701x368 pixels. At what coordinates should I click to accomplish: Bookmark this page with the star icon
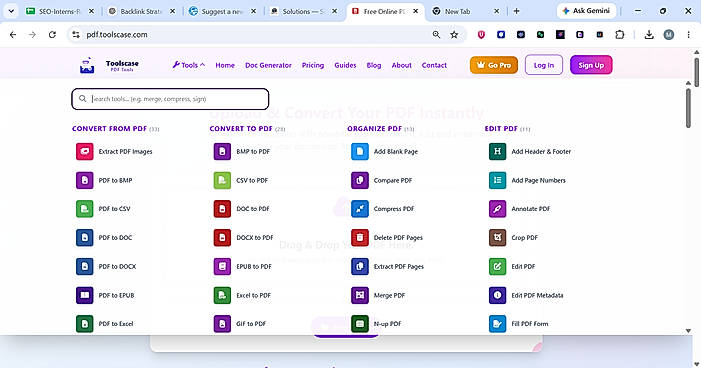tap(454, 34)
